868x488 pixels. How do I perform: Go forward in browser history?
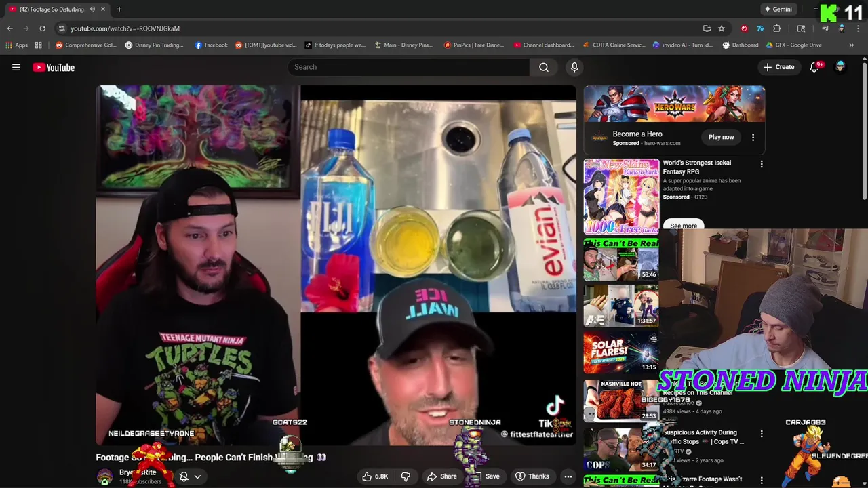click(x=26, y=28)
